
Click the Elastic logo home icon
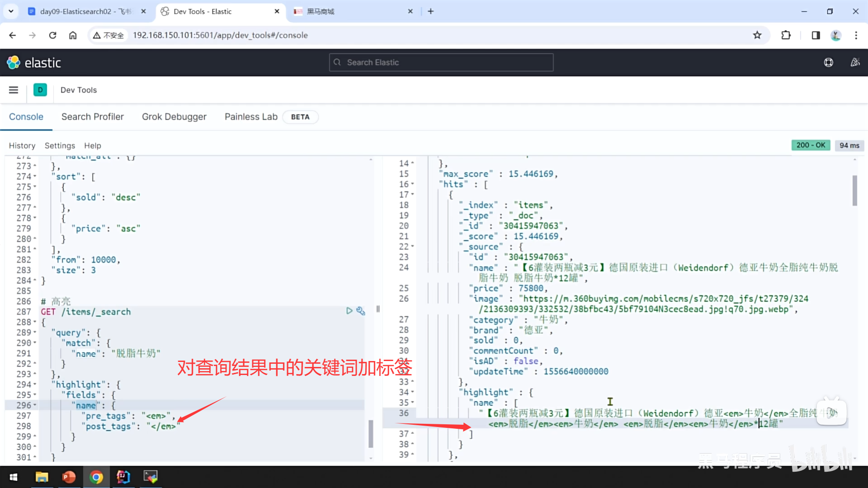[x=14, y=62]
